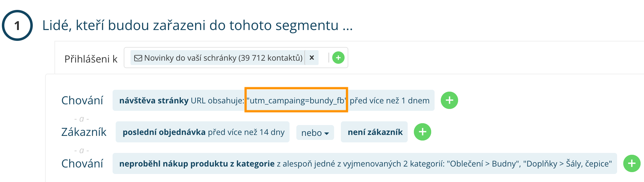
Task: Click the highlighted utm_campaing=bundy_fb value
Action: [x=296, y=100]
